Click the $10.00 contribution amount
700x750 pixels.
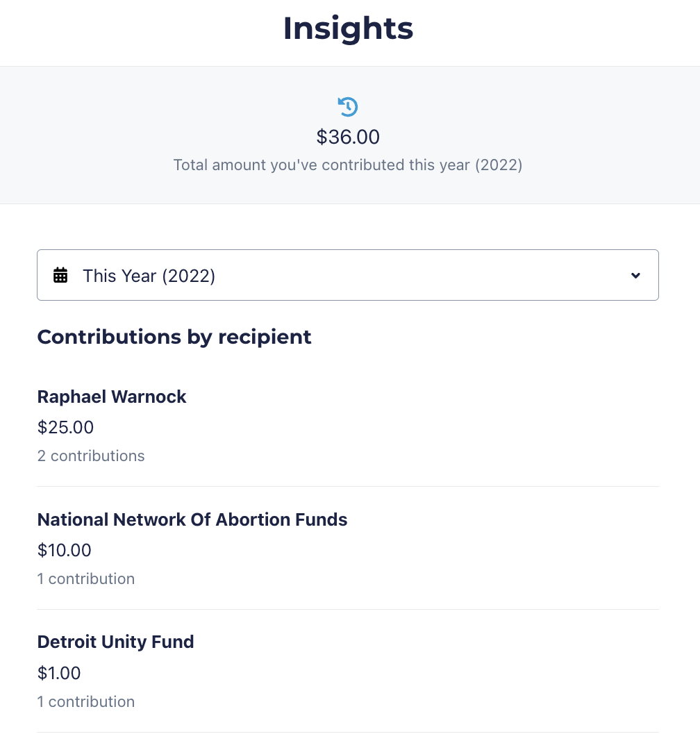[65, 550]
